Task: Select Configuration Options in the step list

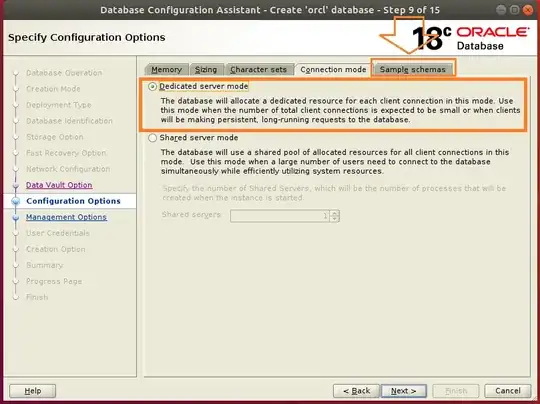Action: [x=73, y=201]
